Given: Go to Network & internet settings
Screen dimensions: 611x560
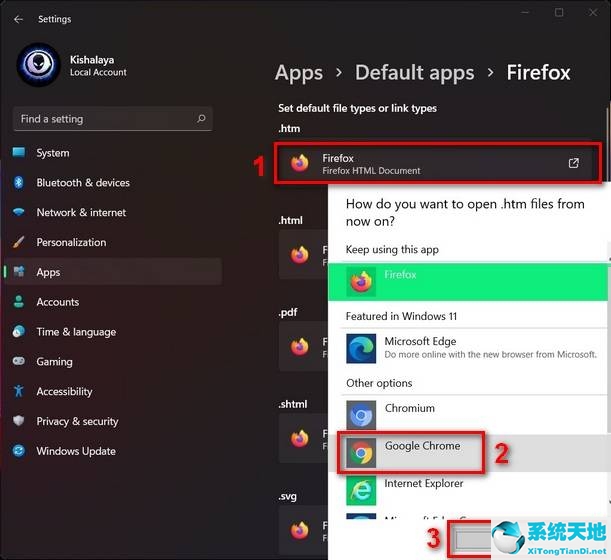Looking at the screenshot, I should (81, 212).
